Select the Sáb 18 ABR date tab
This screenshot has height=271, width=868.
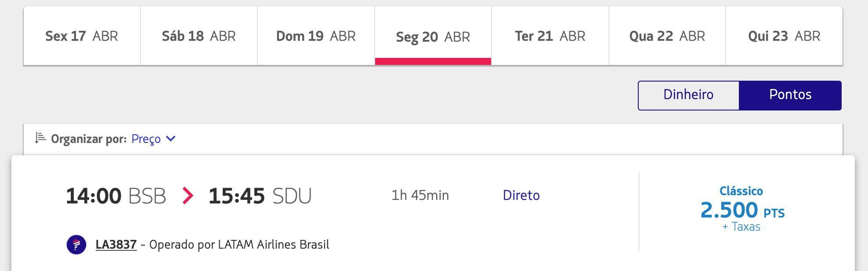[199, 36]
